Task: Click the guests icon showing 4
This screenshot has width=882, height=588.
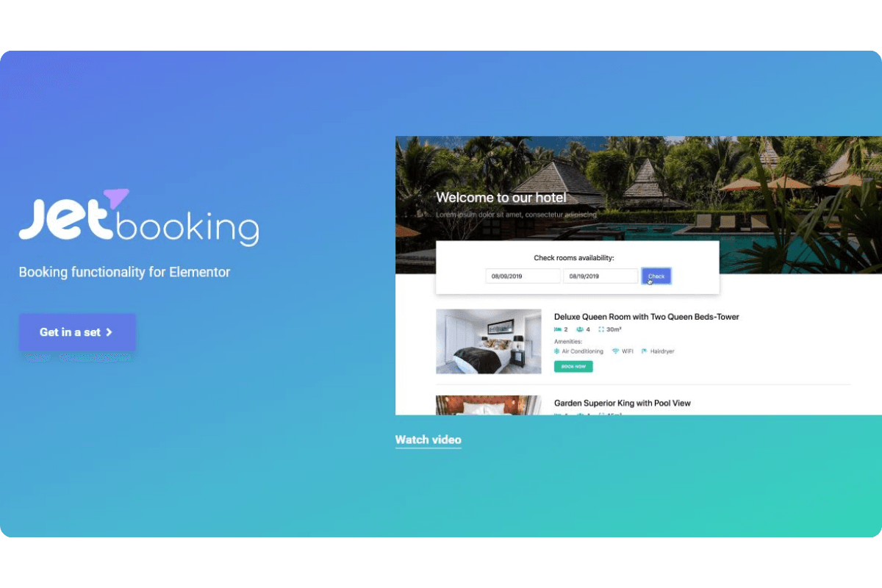Action: [580, 330]
